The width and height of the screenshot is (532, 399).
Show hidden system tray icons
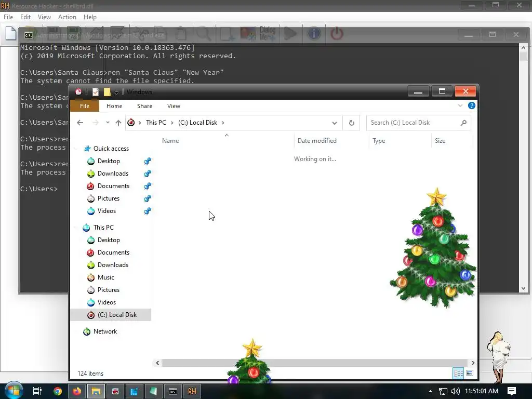[x=430, y=391]
